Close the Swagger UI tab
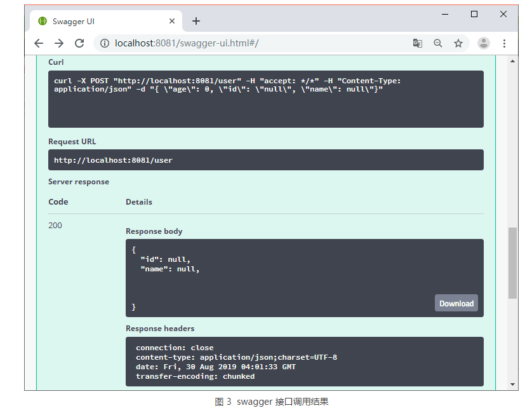The image size is (532, 415). 172,21
